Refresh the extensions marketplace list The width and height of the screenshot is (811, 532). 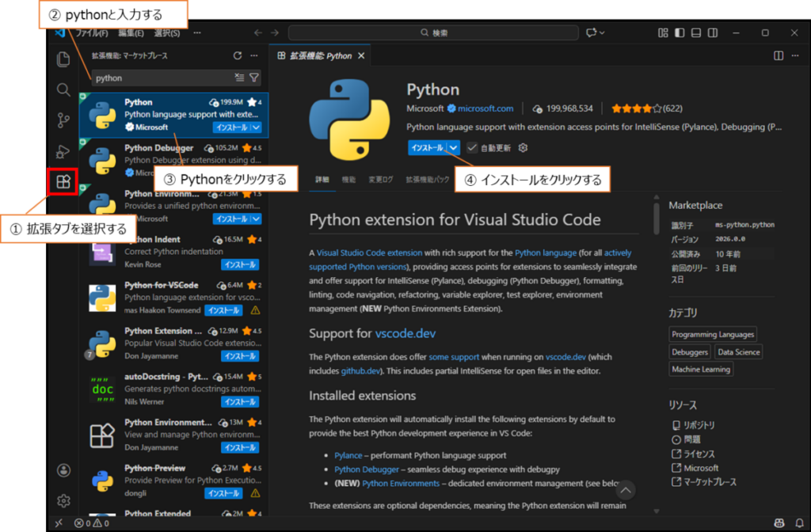[x=236, y=56]
